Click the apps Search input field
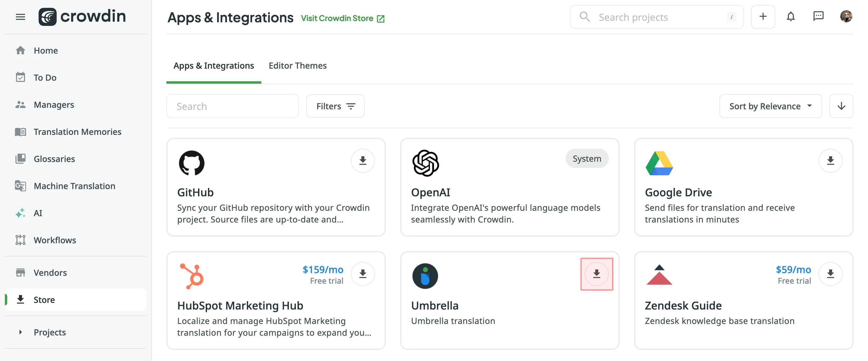 coord(232,106)
